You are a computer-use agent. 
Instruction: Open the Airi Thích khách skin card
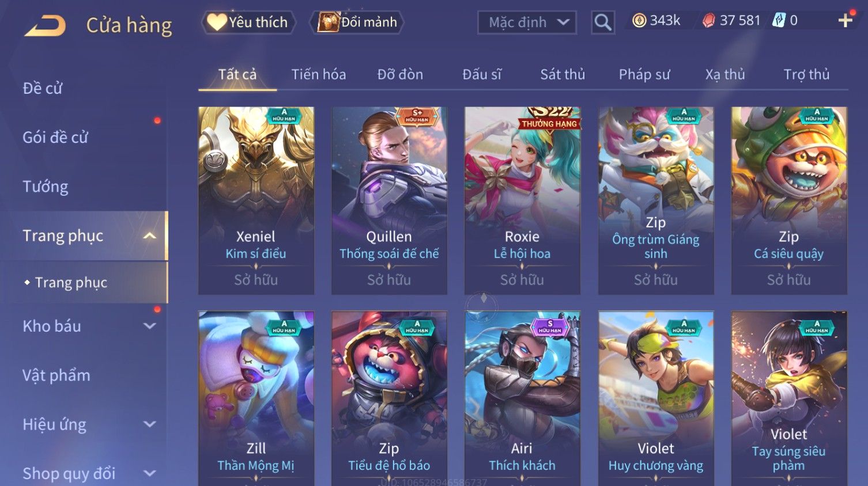pyautogui.click(x=522, y=398)
